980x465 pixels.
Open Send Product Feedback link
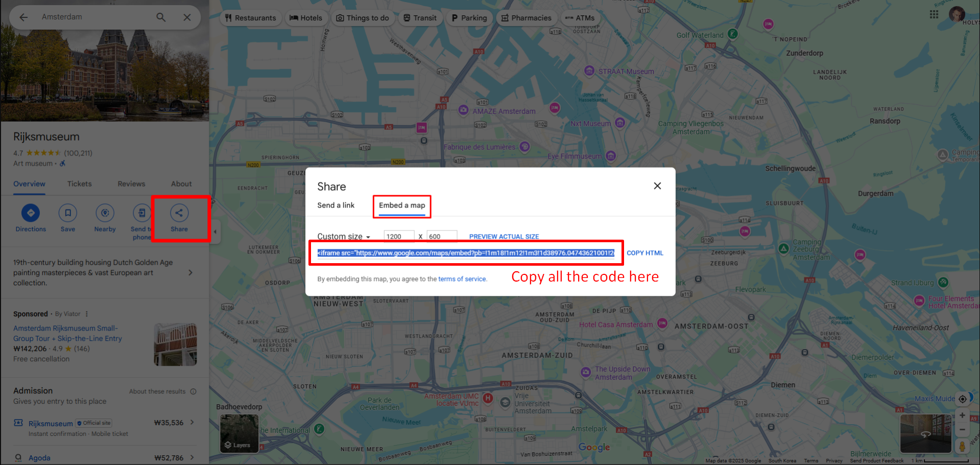[x=877, y=461]
